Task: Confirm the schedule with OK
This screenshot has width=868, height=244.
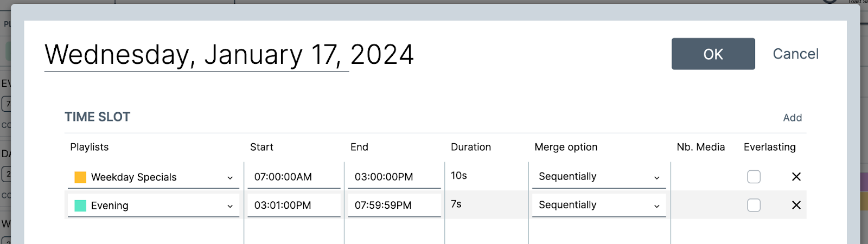Action: point(713,54)
